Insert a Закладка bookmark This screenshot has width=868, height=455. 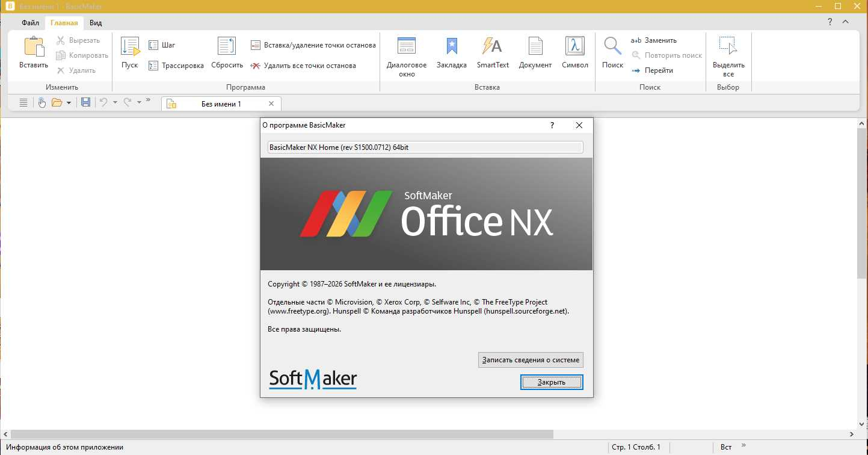point(451,46)
